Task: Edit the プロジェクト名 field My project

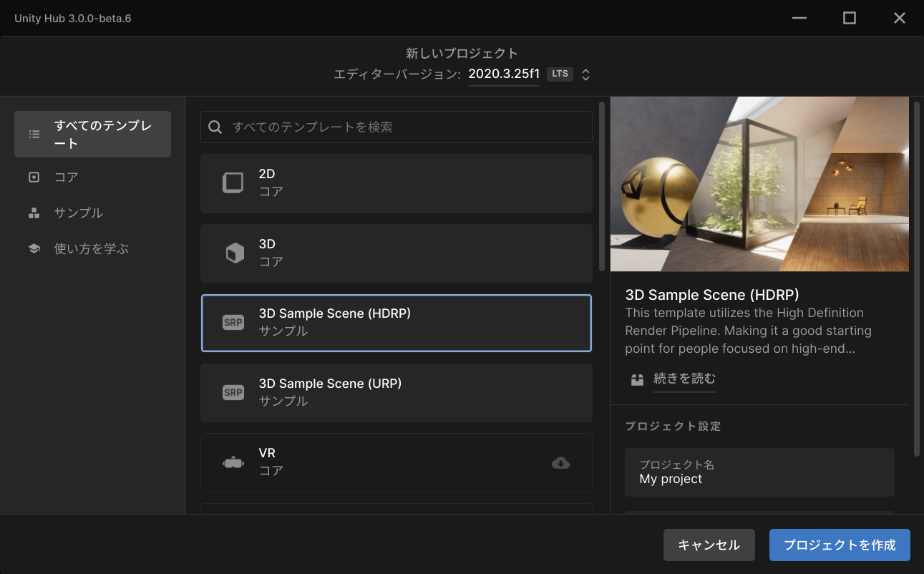Action: click(x=759, y=472)
